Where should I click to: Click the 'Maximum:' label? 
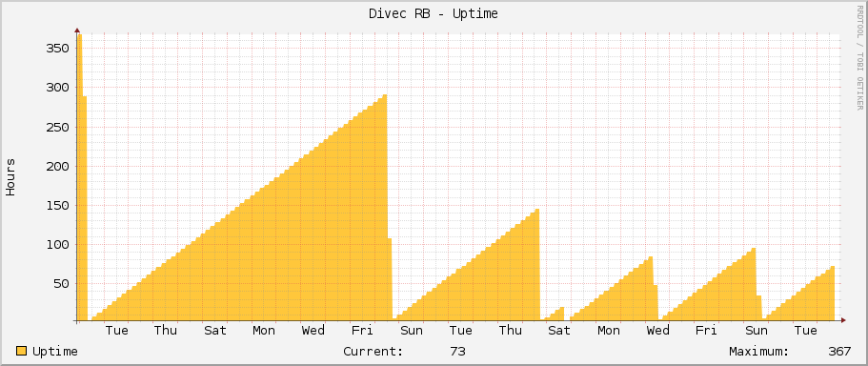(759, 352)
